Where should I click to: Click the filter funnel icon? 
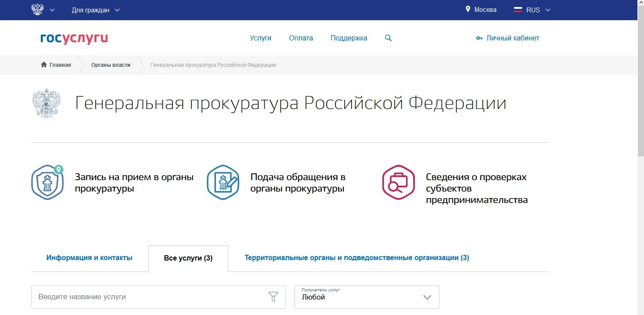[x=273, y=297]
